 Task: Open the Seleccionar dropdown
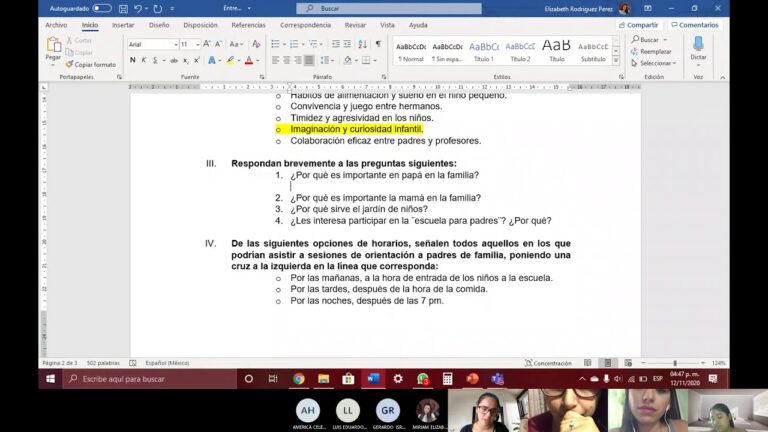click(653, 63)
